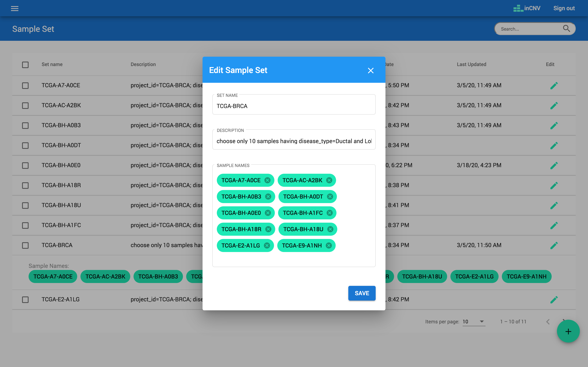Delete the TCGA-E9-A1NH sample chip
Image resolution: width=588 pixels, height=367 pixels.
click(x=329, y=246)
